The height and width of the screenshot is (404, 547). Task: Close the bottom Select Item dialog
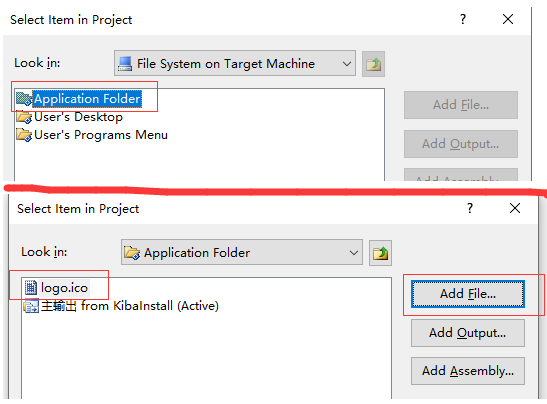pyautogui.click(x=515, y=208)
